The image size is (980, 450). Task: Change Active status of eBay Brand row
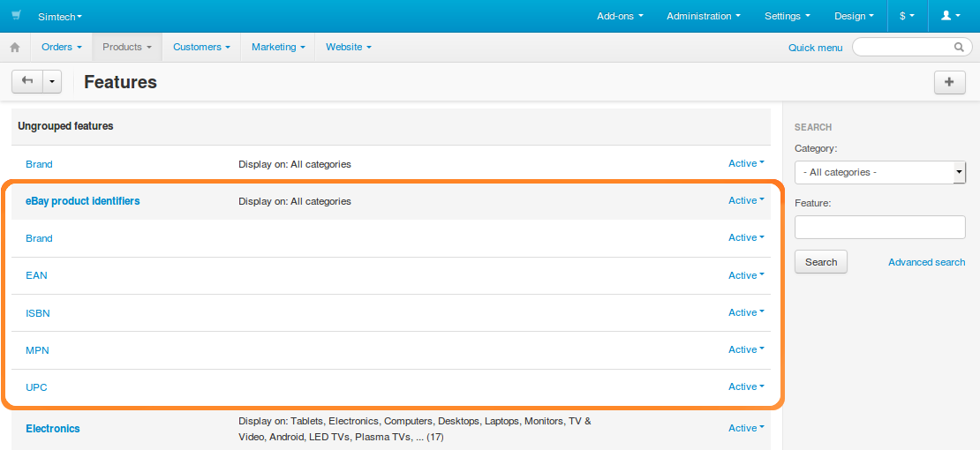pyautogui.click(x=746, y=237)
